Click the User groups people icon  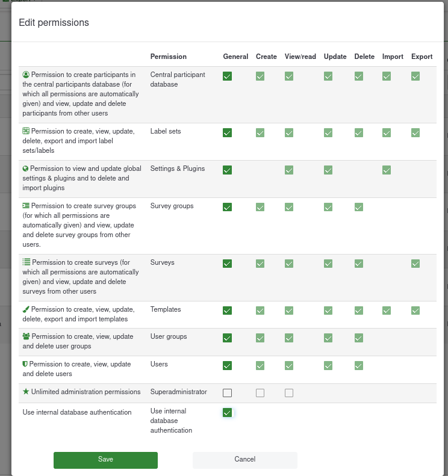click(26, 337)
